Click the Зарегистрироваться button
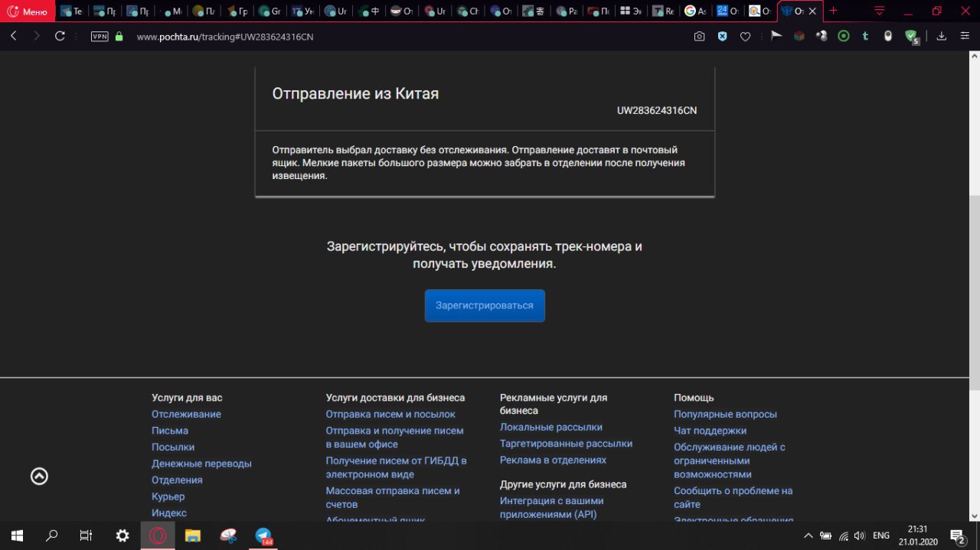This screenshot has width=980, height=550. [x=485, y=305]
